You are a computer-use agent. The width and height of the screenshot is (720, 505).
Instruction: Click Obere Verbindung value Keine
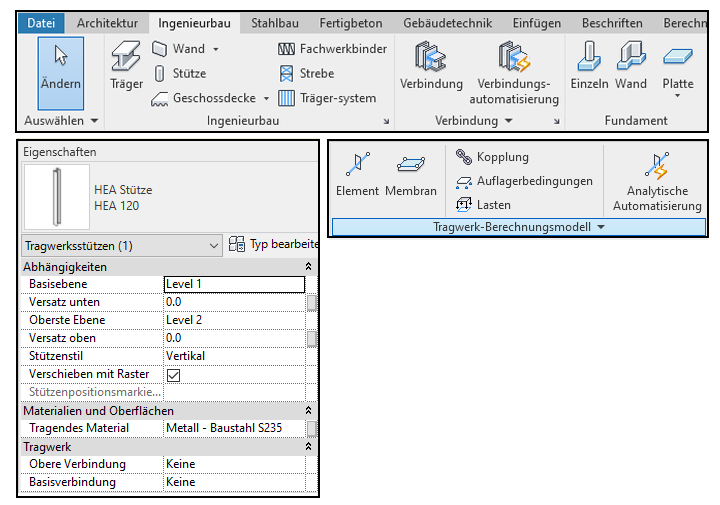click(x=234, y=464)
